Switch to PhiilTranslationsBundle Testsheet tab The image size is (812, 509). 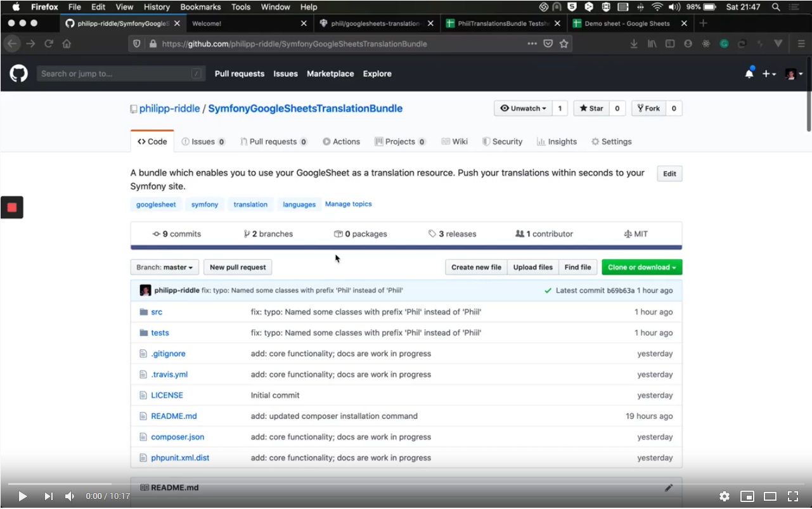pyautogui.click(x=503, y=23)
